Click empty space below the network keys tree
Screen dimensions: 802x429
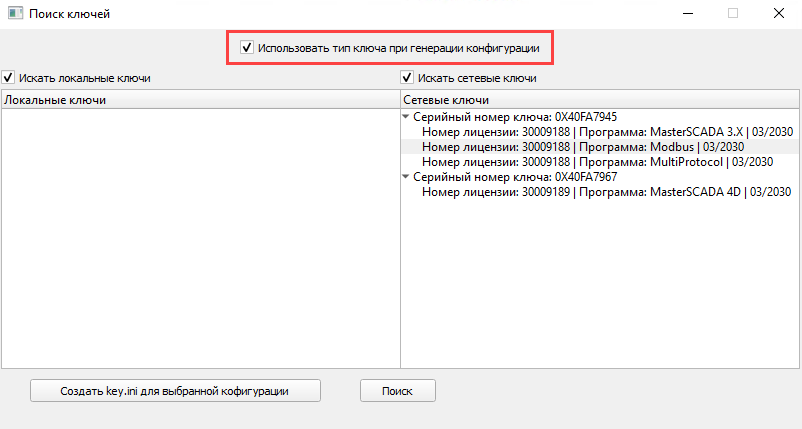pyautogui.click(x=600, y=290)
